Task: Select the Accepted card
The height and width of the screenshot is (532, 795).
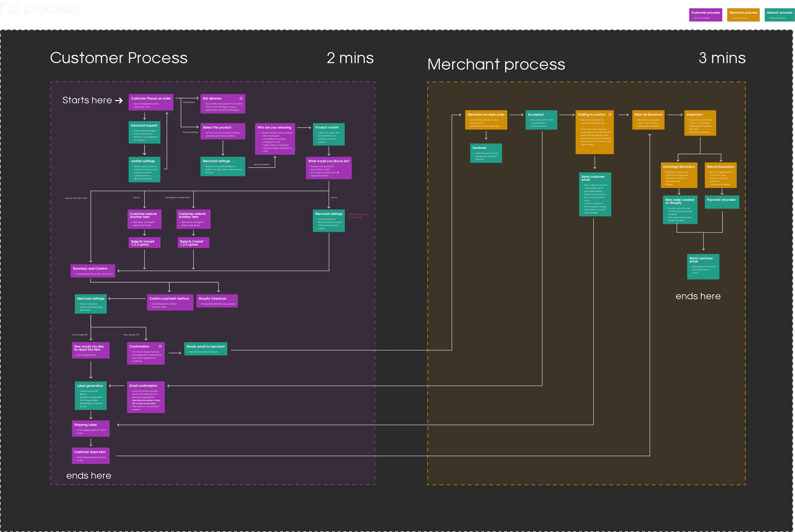Action: pyautogui.click(x=541, y=120)
